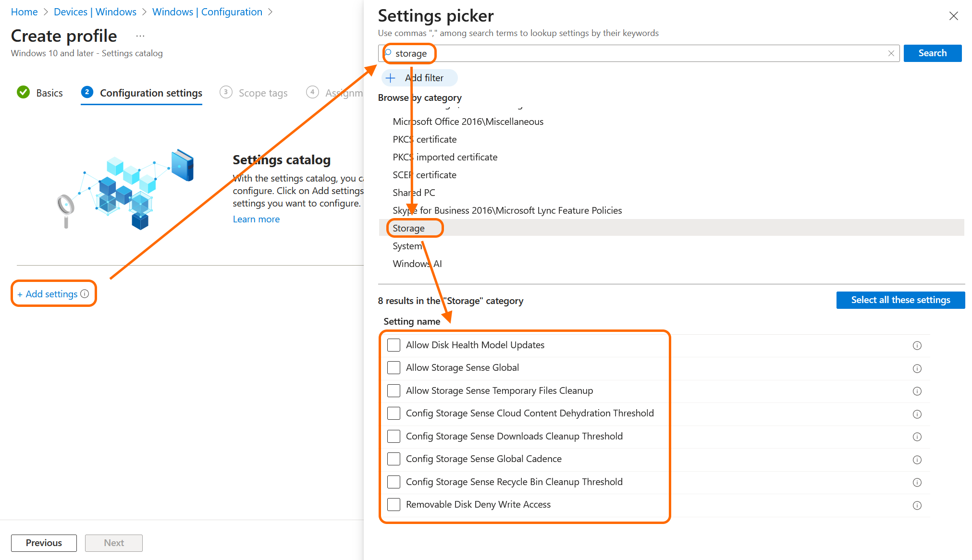Click the info icon beside Add settings
Screen dimensions: 972x560
click(85, 293)
